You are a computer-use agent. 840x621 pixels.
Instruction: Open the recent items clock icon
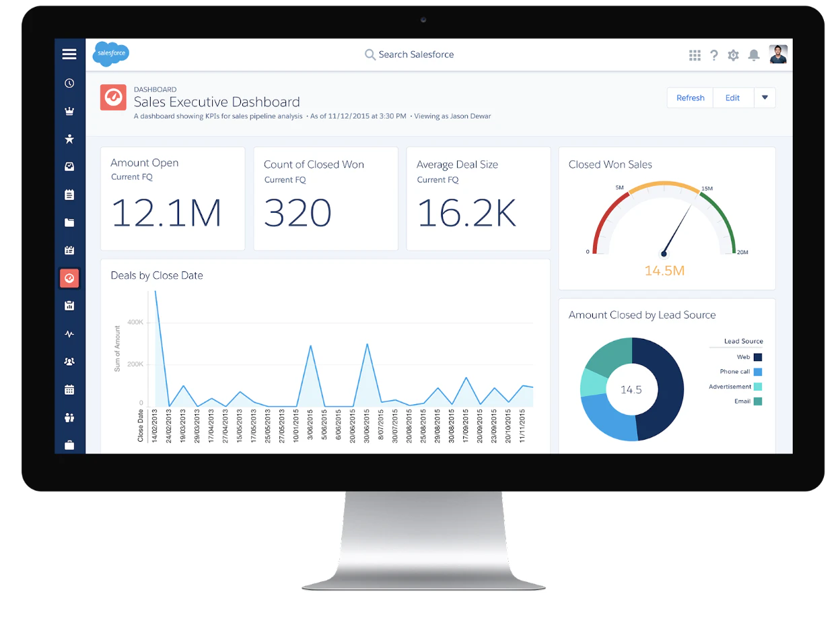click(69, 84)
